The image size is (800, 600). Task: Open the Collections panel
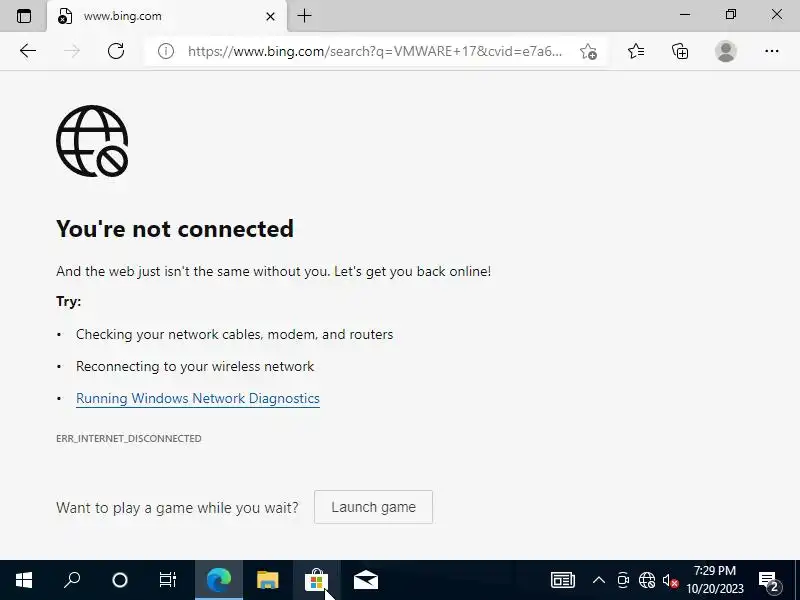pos(680,51)
